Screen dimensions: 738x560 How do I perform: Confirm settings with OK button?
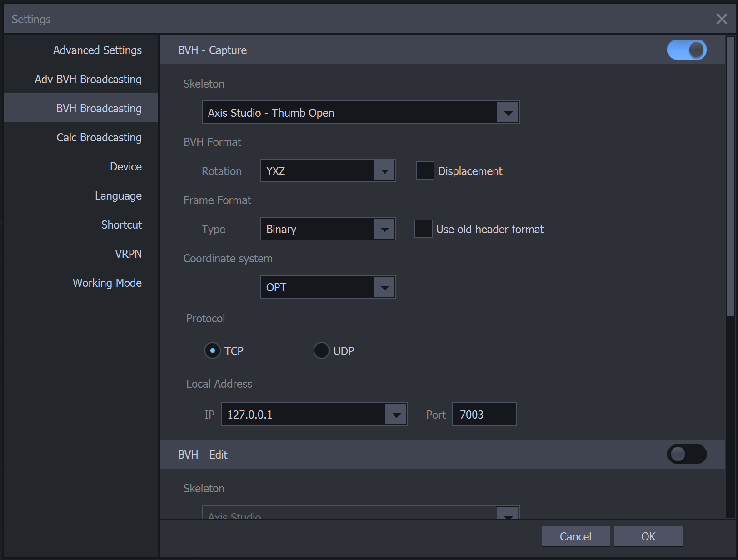click(648, 536)
